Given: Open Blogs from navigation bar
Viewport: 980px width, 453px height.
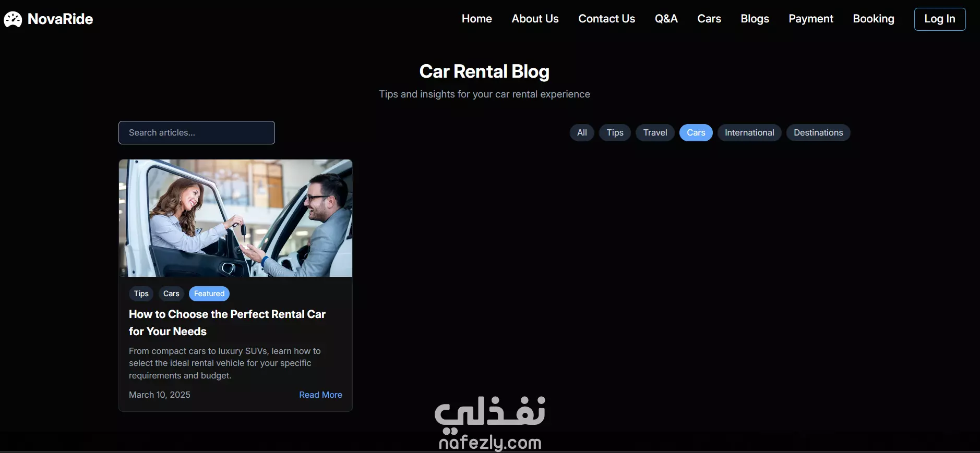Looking at the screenshot, I should (x=755, y=19).
